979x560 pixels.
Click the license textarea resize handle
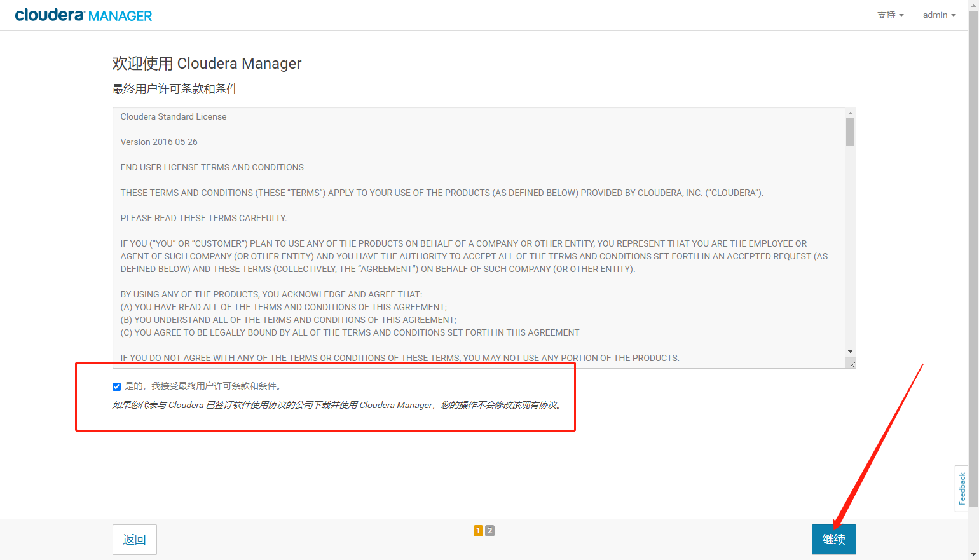click(x=851, y=363)
